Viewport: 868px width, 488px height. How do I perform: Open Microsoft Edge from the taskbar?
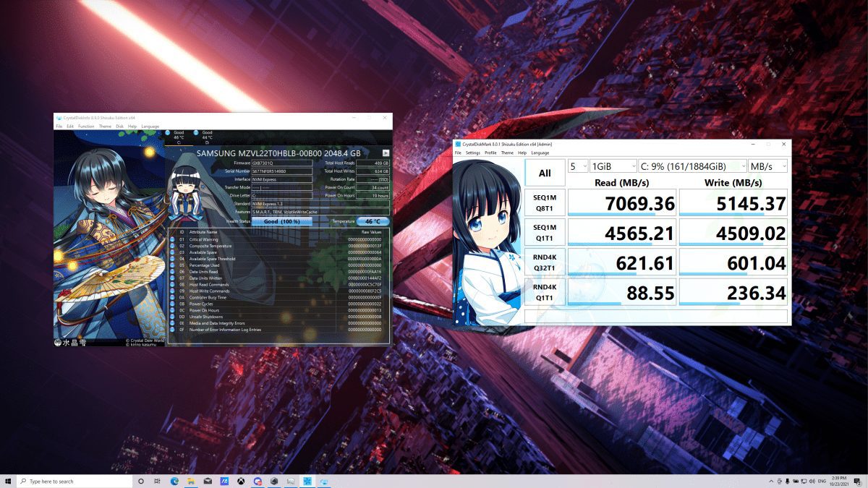coord(174,481)
